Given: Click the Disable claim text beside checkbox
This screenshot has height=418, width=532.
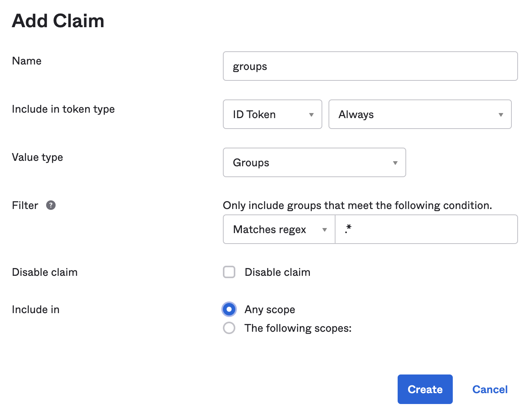Looking at the screenshot, I should coord(277,272).
